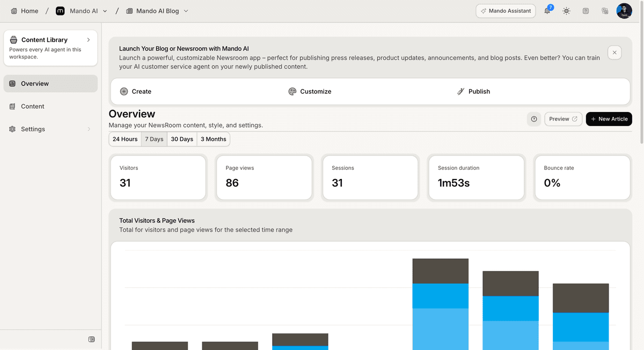
Task: Open the language translation icon
Action: (x=605, y=11)
